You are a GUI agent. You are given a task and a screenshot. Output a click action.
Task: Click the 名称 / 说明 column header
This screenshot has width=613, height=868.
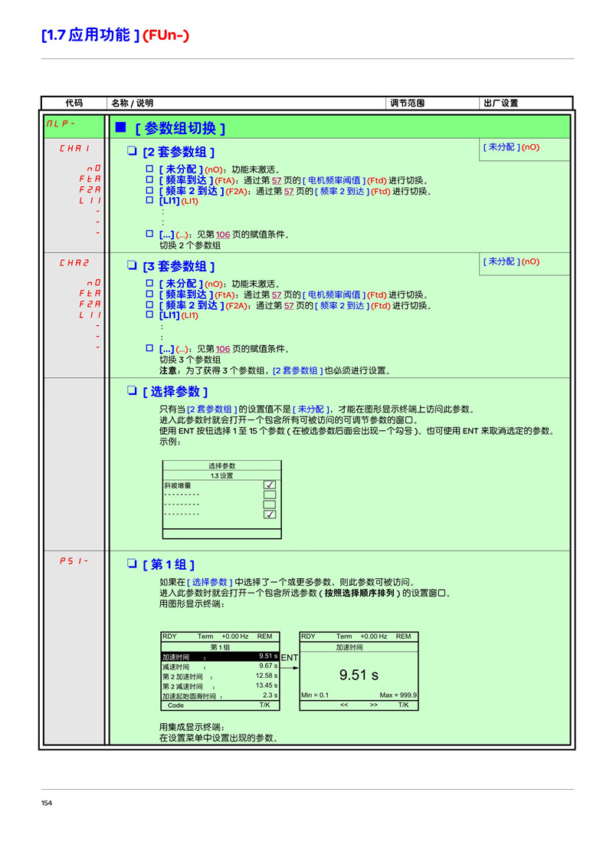click(x=133, y=103)
